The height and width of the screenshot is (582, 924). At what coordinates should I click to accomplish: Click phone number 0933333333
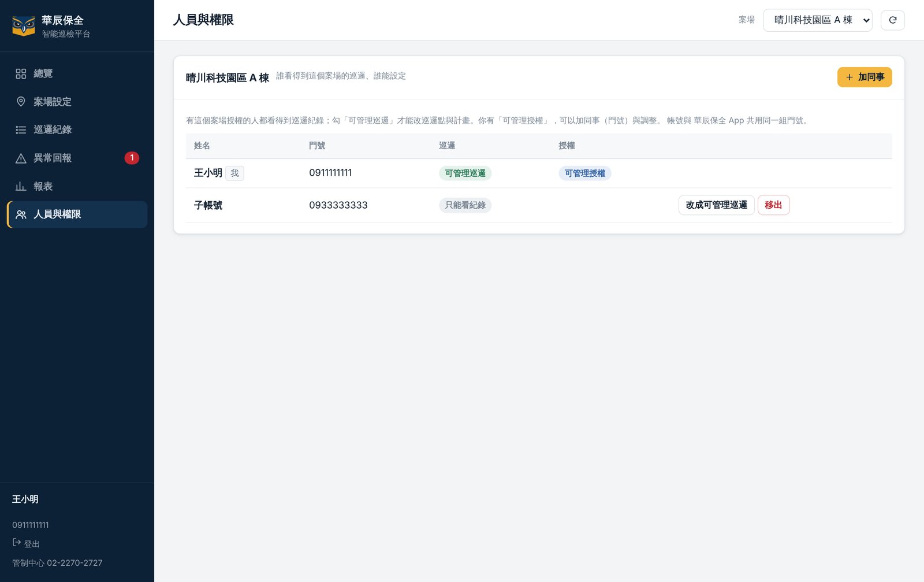click(338, 205)
